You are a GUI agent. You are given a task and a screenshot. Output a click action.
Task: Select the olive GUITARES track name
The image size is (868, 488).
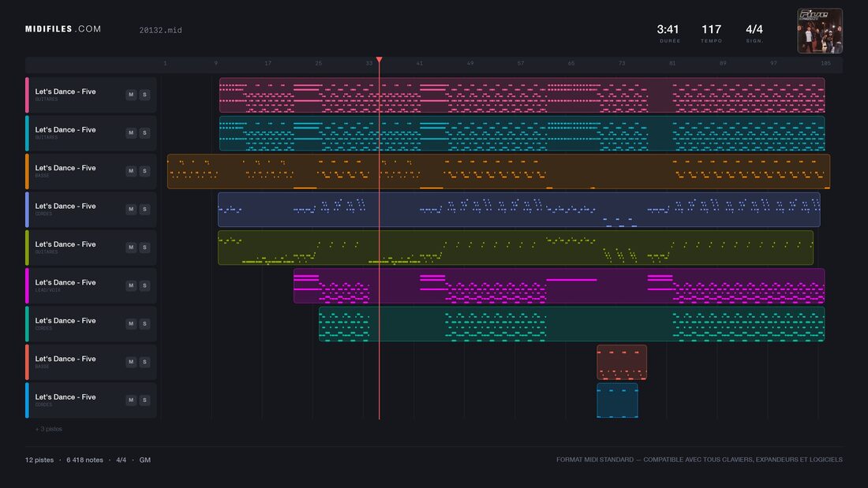click(x=65, y=244)
